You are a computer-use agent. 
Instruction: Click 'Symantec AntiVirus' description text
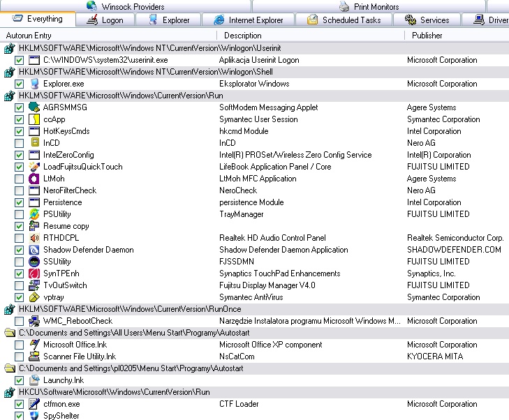(251, 297)
